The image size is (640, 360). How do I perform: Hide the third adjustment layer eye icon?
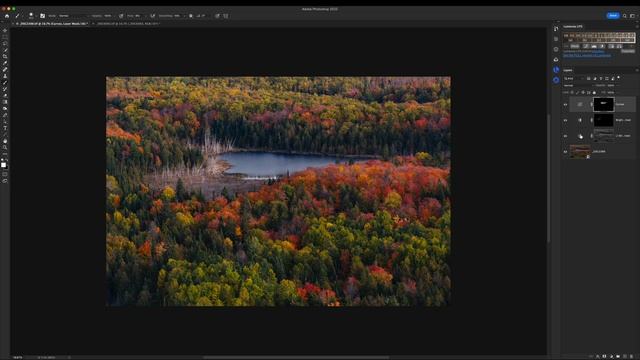565,136
